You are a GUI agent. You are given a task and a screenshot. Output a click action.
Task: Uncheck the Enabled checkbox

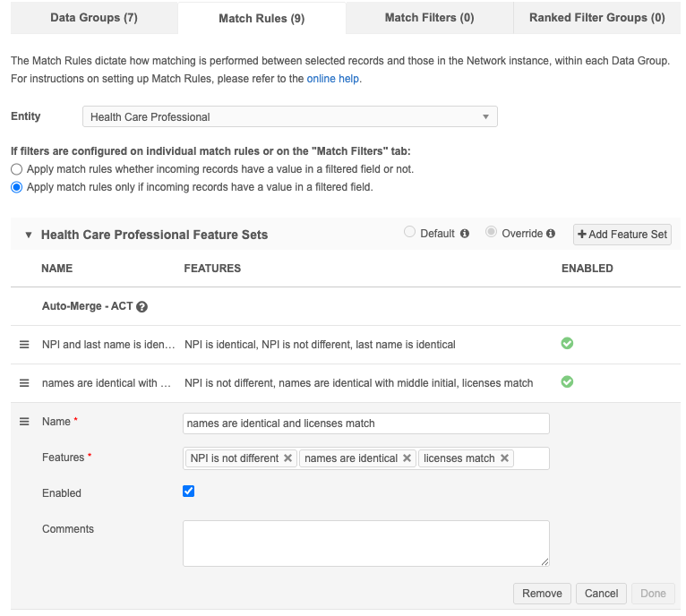click(189, 492)
